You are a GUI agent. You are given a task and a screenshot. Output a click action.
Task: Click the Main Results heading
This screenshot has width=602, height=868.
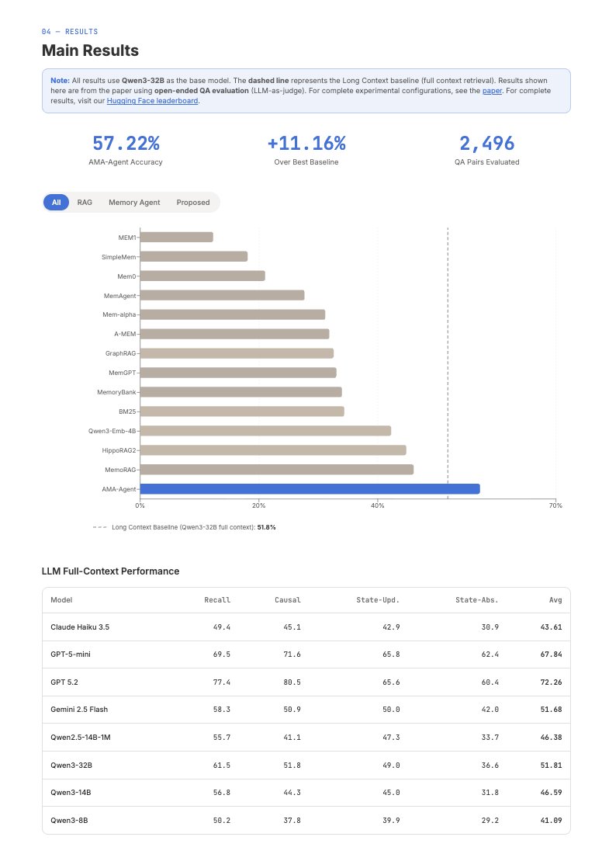point(90,50)
